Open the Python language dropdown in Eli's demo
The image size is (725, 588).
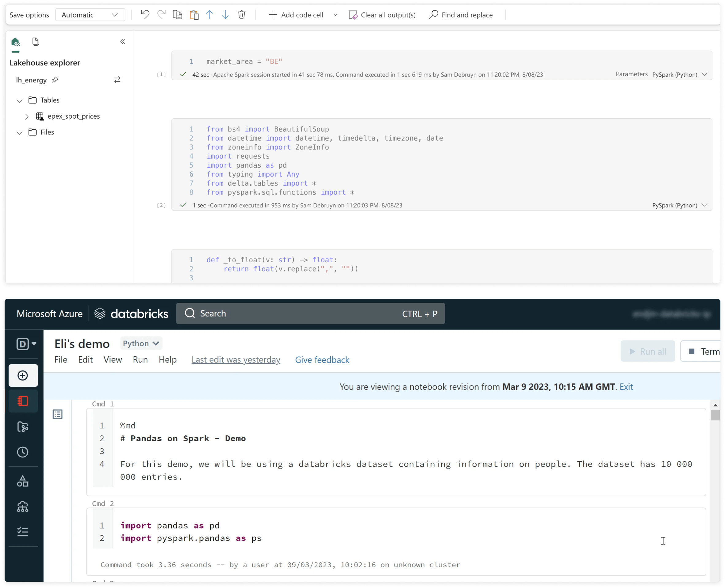(141, 343)
